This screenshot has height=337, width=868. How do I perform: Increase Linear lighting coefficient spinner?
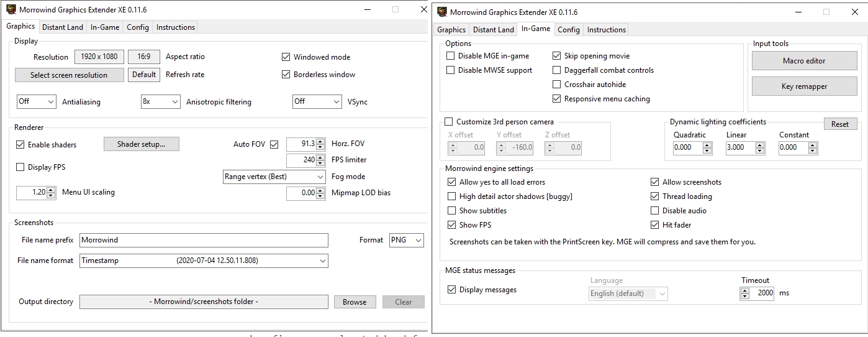(x=759, y=145)
